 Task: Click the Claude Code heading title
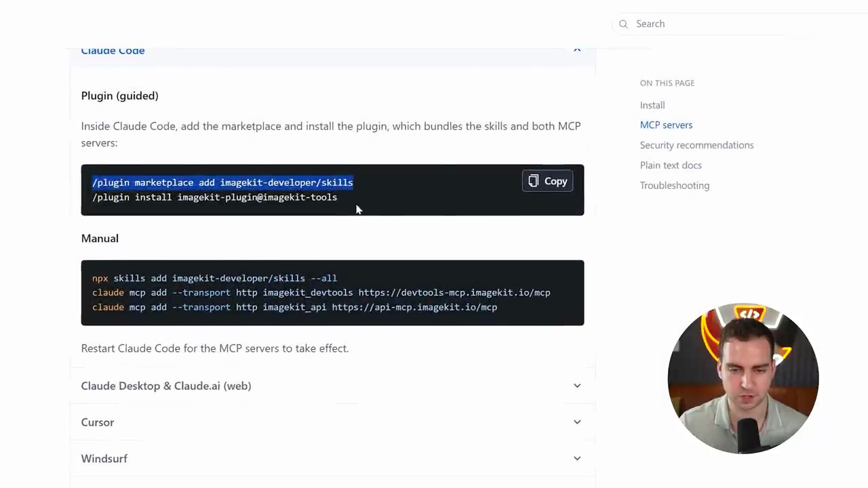[113, 50]
